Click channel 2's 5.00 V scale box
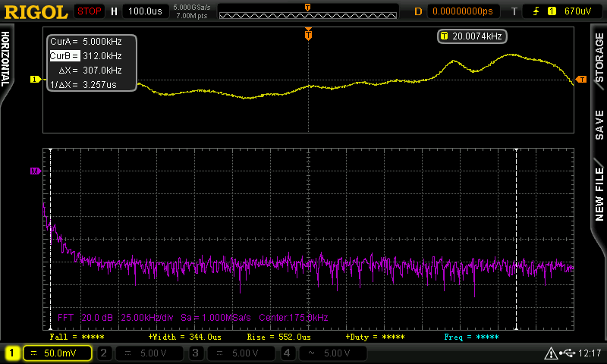The width and height of the screenshot is (607, 364). [x=149, y=353]
